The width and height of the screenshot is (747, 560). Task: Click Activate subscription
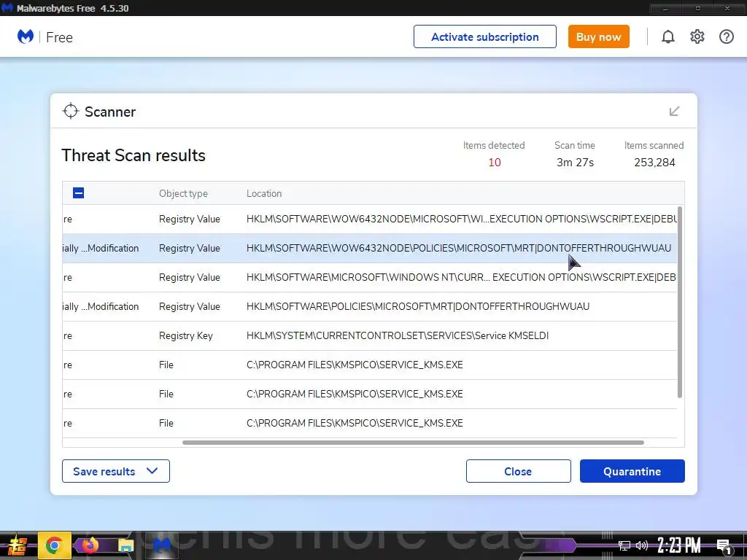coord(485,36)
